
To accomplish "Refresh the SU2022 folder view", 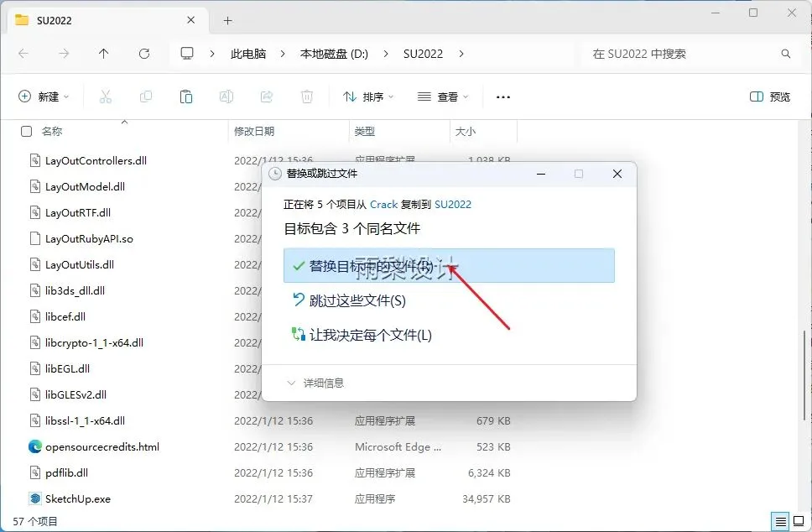I will pos(144,54).
